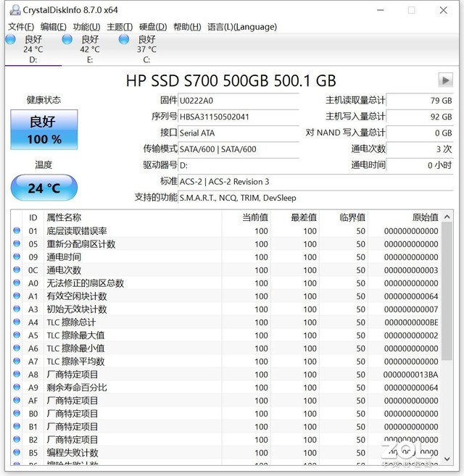This screenshot has width=464, height=476.
Task: Click the status dot for attribute B2
Action: pos(17,440)
